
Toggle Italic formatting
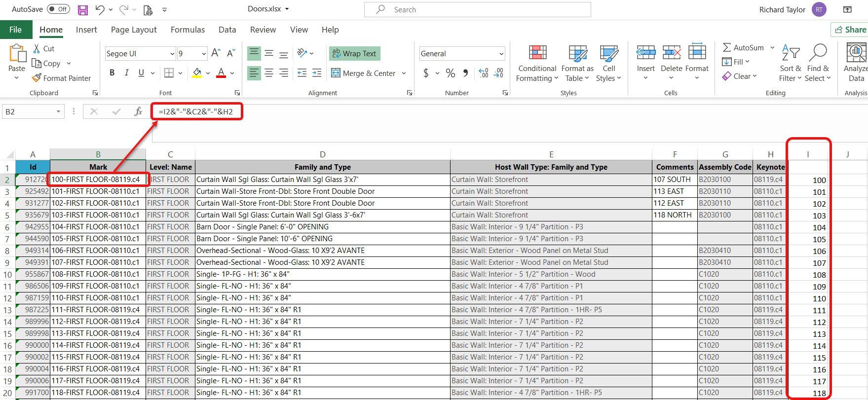tap(126, 73)
